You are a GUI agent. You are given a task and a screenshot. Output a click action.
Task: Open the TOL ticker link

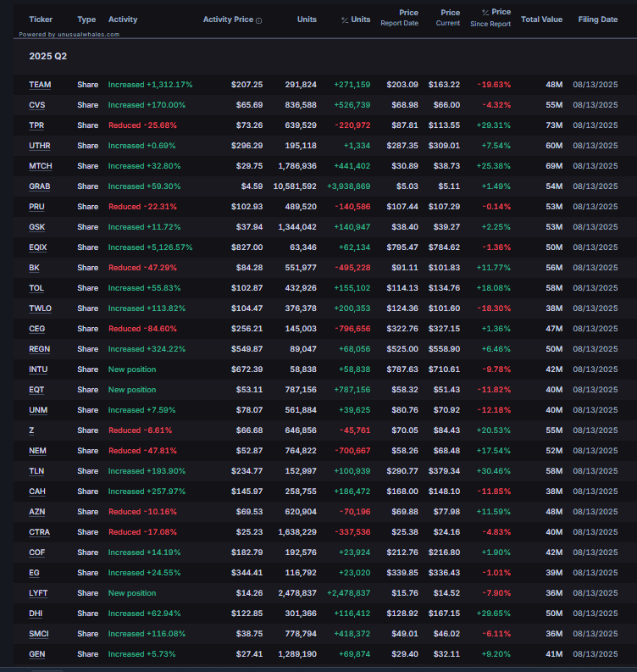pyautogui.click(x=36, y=288)
